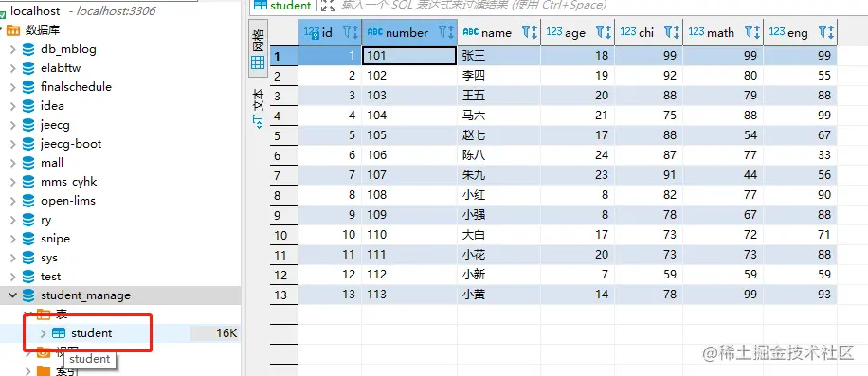Click test database icon
This screenshot has height=376, width=868.
(28, 277)
